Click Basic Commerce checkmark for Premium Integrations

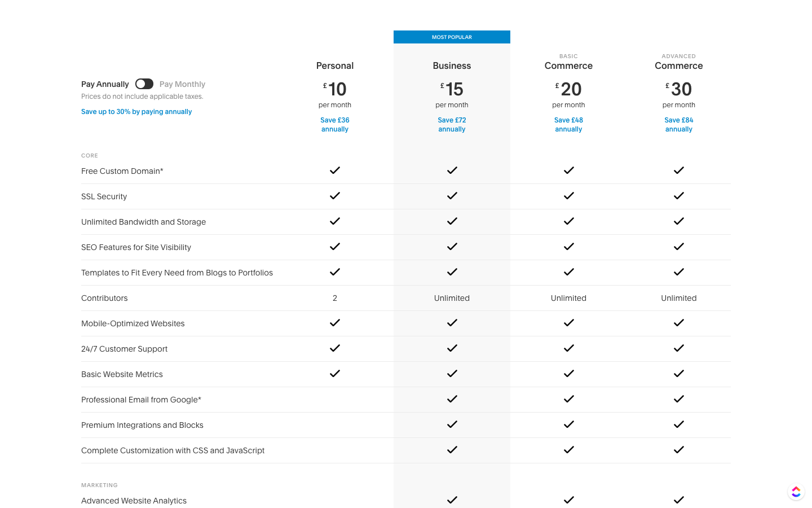pyautogui.click(x=568, y=424)
